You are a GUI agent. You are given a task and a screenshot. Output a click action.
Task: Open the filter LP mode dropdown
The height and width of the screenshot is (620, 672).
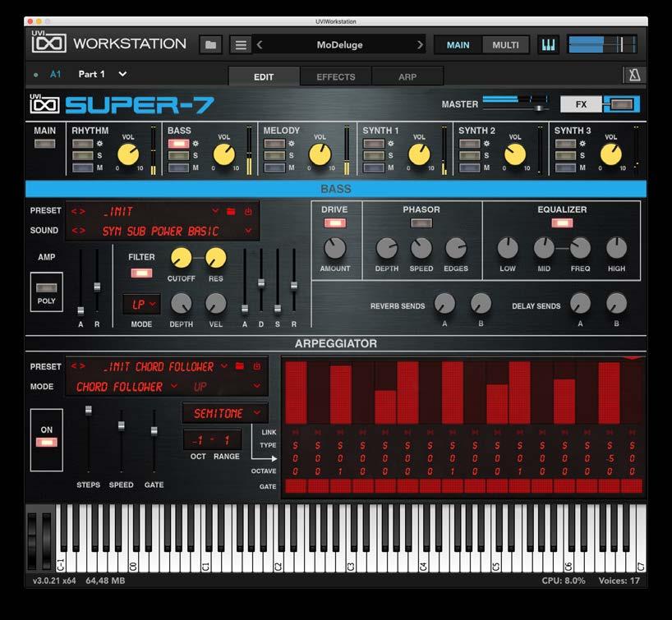click(x=141, y=304)
